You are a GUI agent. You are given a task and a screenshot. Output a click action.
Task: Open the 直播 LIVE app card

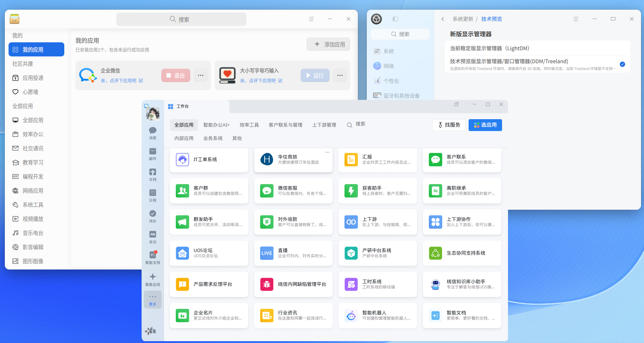point(293,253)
